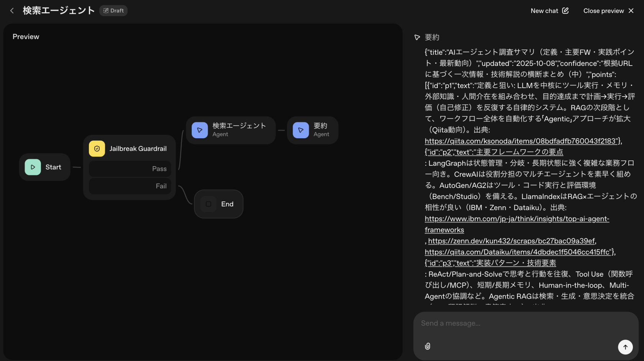Screen dimensions: 644x361
Task: Click the yellow Jailbreak Guardrail shield icon
Action: coord(97,149)
